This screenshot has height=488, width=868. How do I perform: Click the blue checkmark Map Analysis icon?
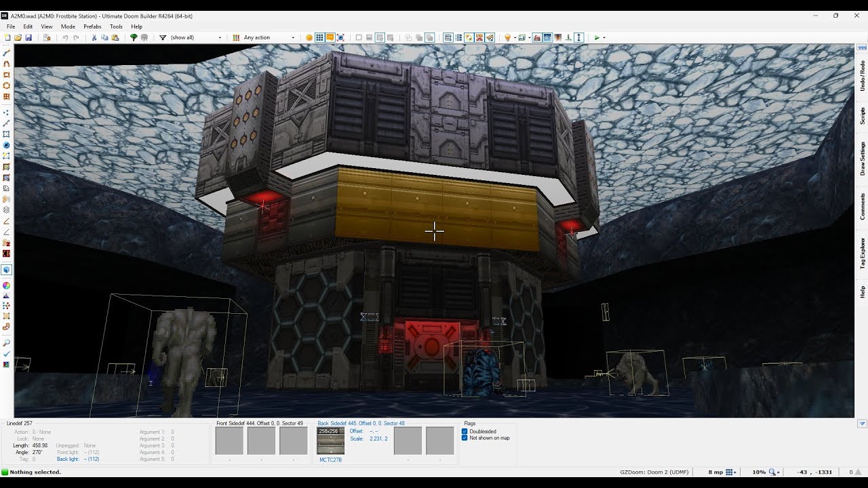pos(7,354)
